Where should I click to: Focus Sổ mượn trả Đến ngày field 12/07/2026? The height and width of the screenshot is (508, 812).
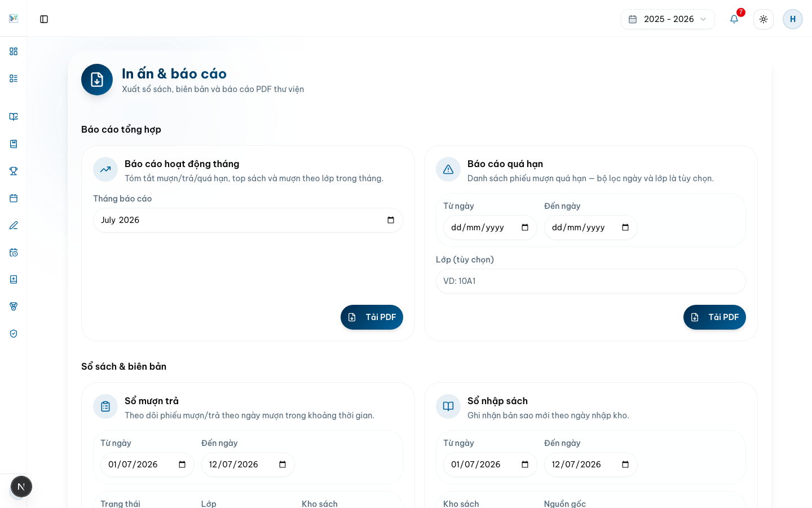pyautogui.click(x=248, y=465)
